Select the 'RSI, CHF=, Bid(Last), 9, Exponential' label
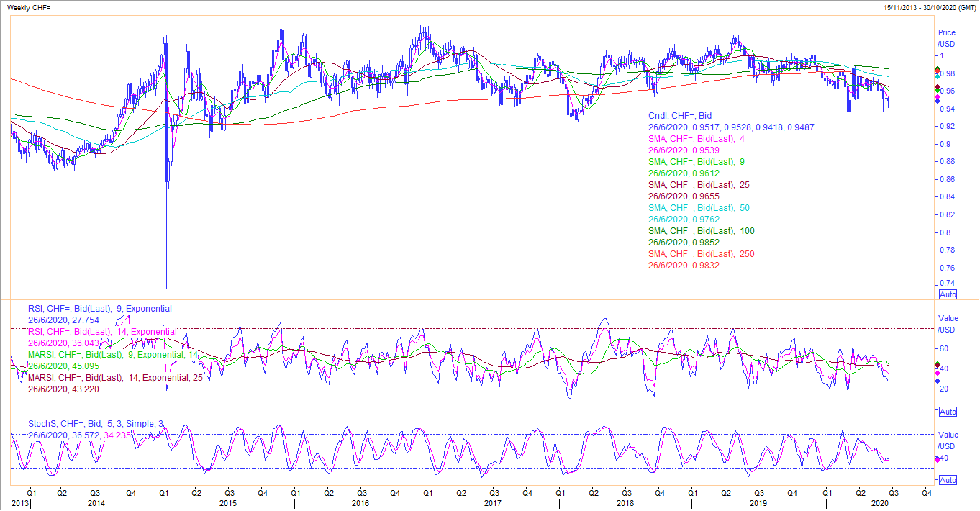980x511 pixels. [100, 308]
